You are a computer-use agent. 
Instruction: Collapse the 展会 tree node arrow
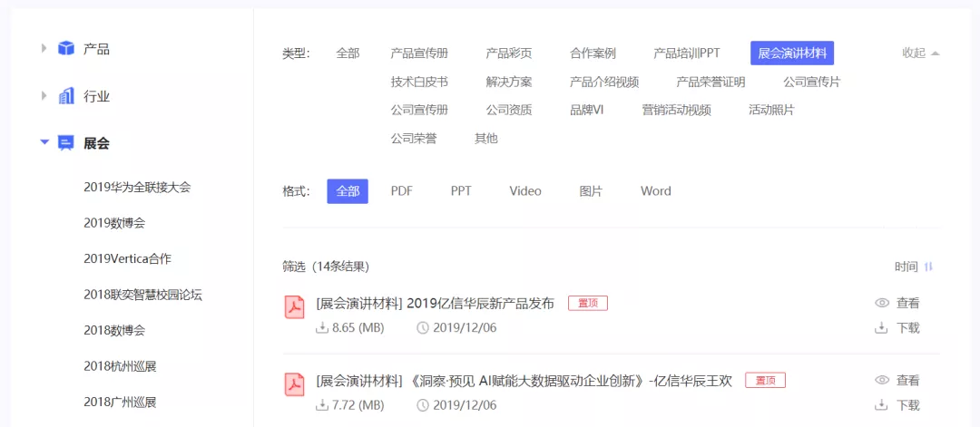click(x=44, y=142)
